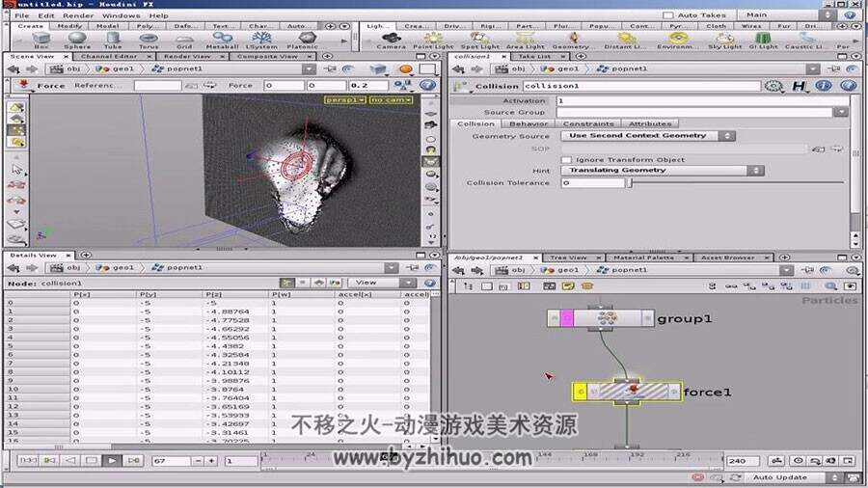The width and height of the screenshot is (868, 488).
Task: Toggle the right-side flag on group1 node
Action: click(648, 317)
